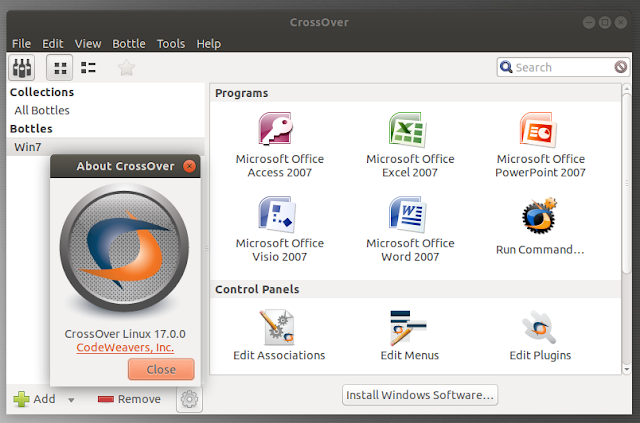Follow the CodeWeavers, Inc. link

click(x=125, y=347)
